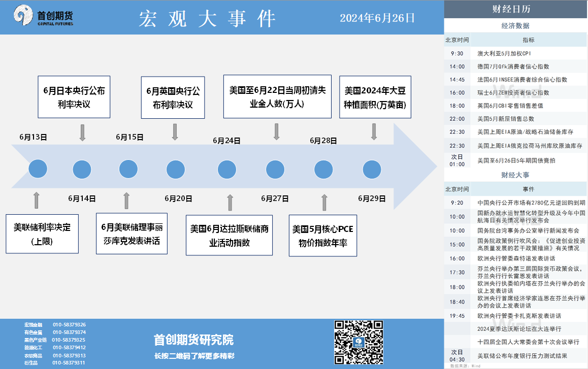
Task: Click the 美国初请失业金人数 event box
Action: [278, 97]
